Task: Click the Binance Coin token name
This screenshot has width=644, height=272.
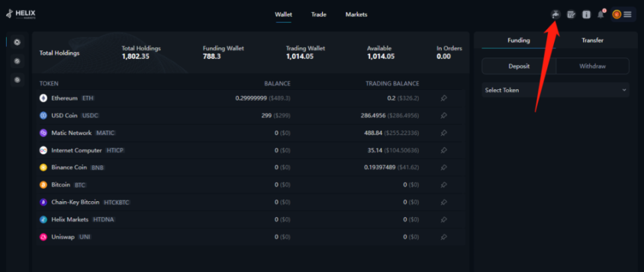Action: pos(69,167)
